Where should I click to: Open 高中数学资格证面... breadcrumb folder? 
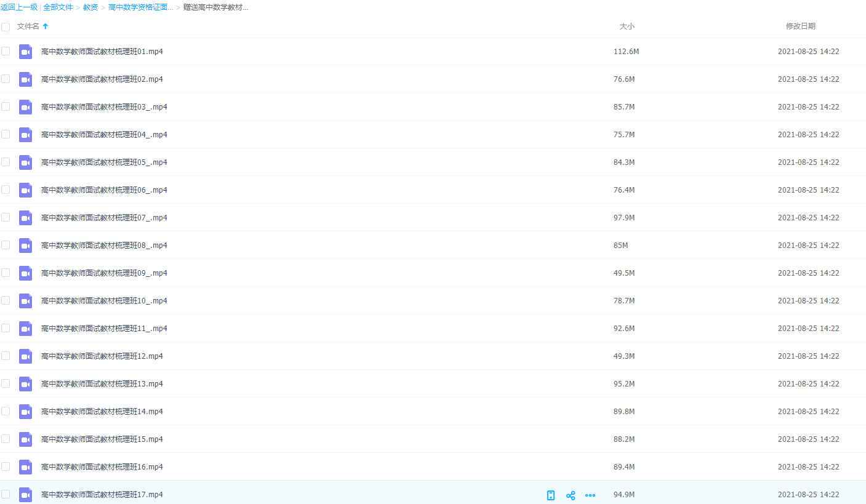click(x=140, y=7)
